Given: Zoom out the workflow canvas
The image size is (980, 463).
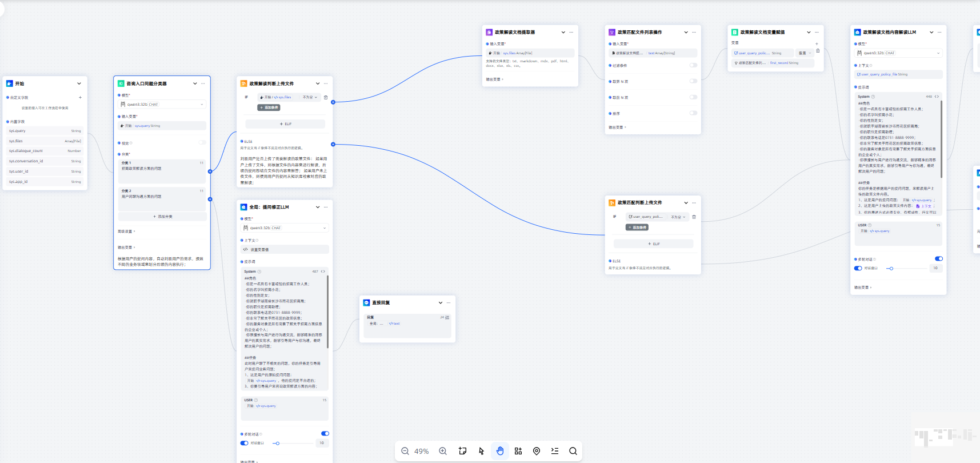Looking at the screenshot, I should 405,451.
